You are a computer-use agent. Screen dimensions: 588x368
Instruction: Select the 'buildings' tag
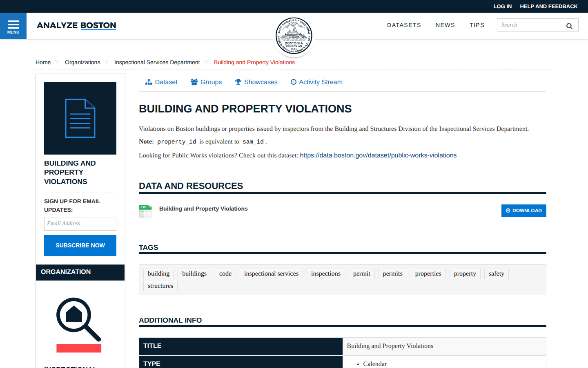[x=194, y=274]
